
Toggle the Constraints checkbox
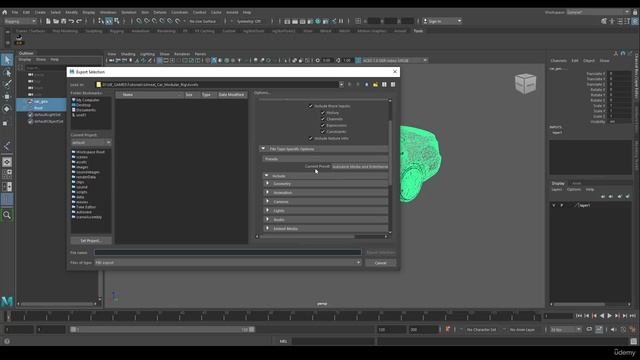[x=323, y=131]
